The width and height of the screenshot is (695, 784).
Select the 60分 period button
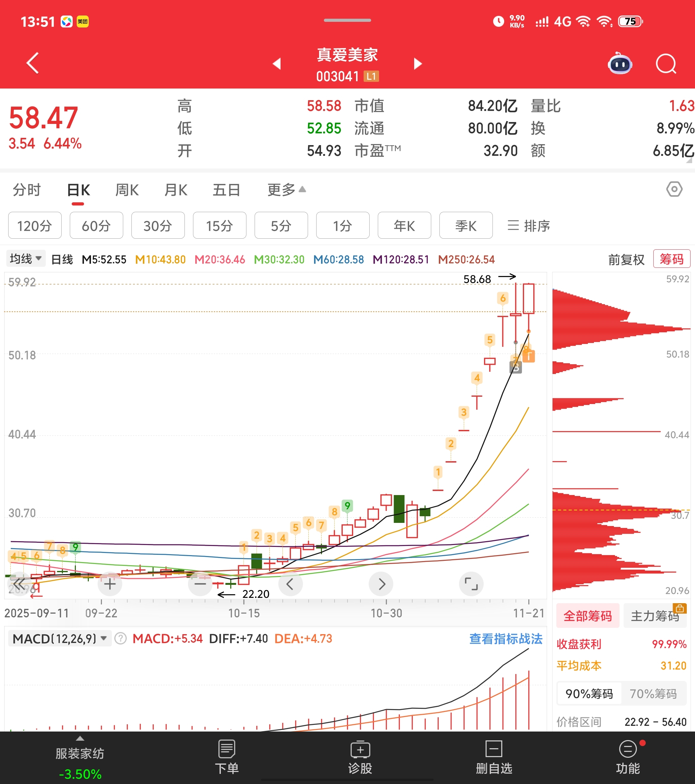(x=96, y=226)
